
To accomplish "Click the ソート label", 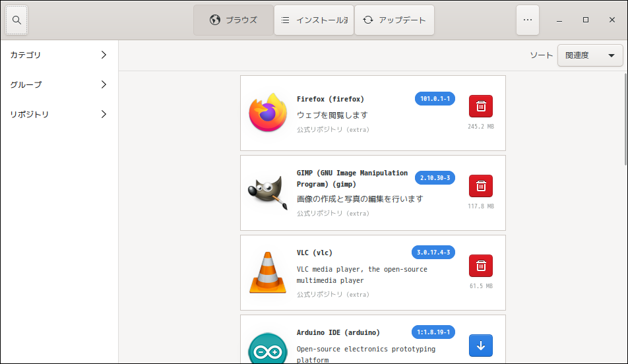I will click(541, 55).
